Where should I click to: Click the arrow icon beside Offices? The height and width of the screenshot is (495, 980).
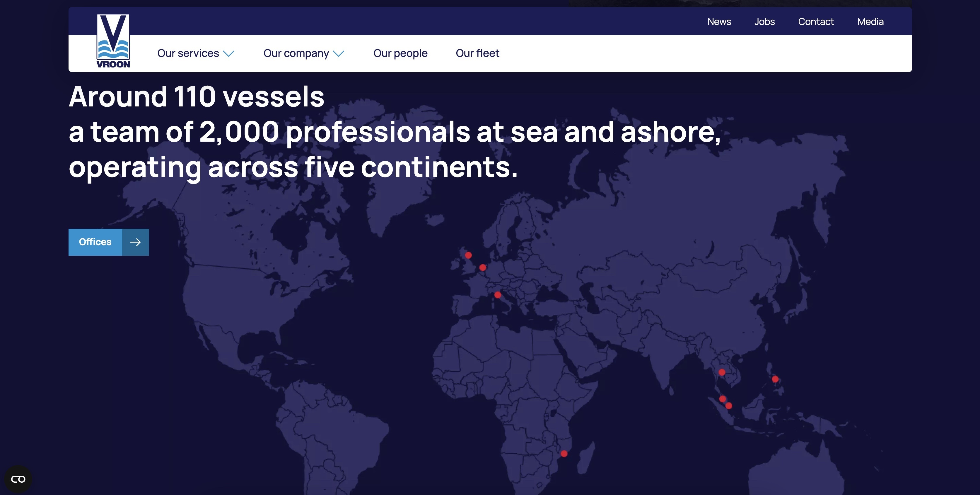(135, 242)
